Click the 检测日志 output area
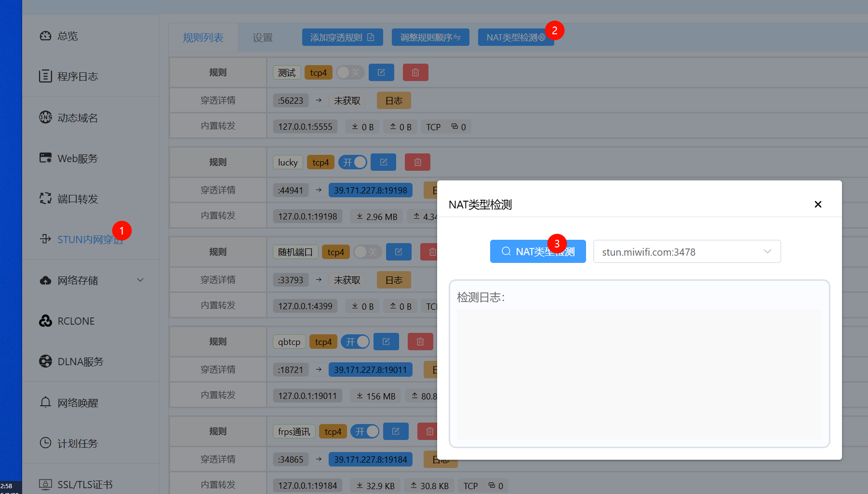Image resolution: width=868 pixels, height=494 pixels. point(640,374)
